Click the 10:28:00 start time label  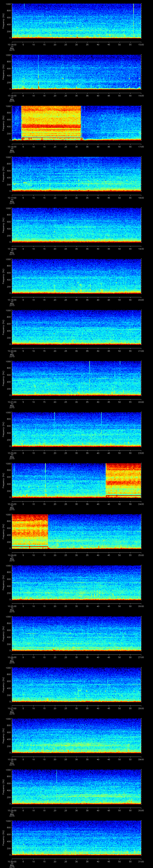click(12, 760)
